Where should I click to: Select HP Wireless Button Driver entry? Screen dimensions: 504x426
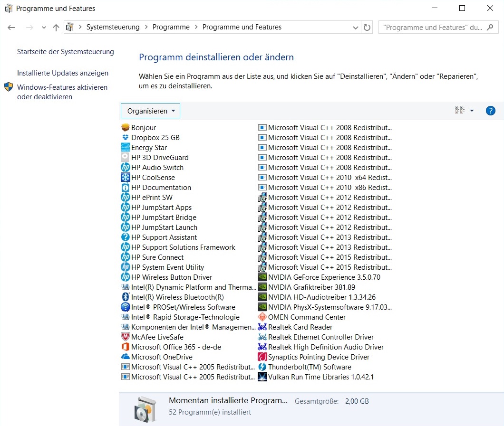[166, 277]
